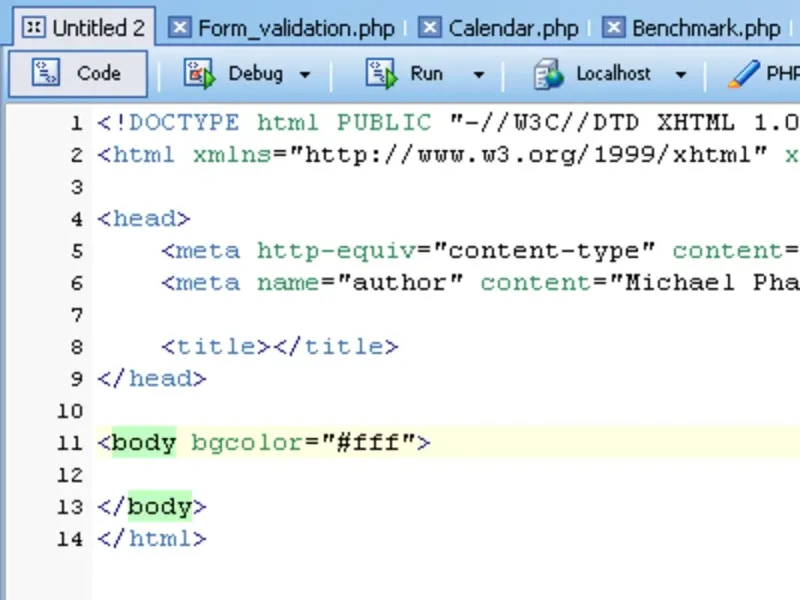Screen dimensions: 800x600
Task: Expand the Debug dropdown arrow
Action: click(x=305, y=75)
